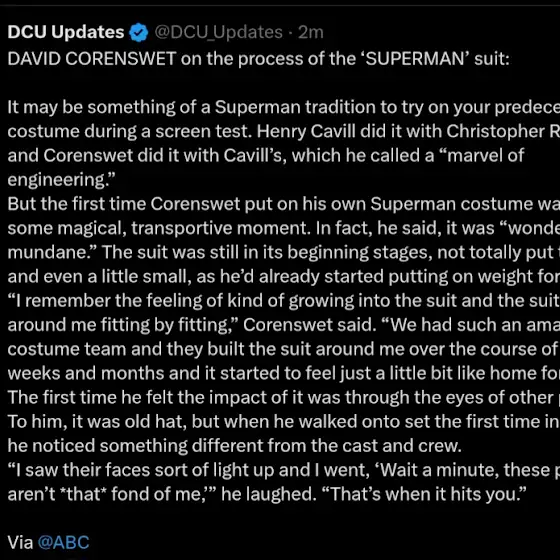Click the word 'engineering.' in the post
This screenshot has width=560, height=560.
62,180
